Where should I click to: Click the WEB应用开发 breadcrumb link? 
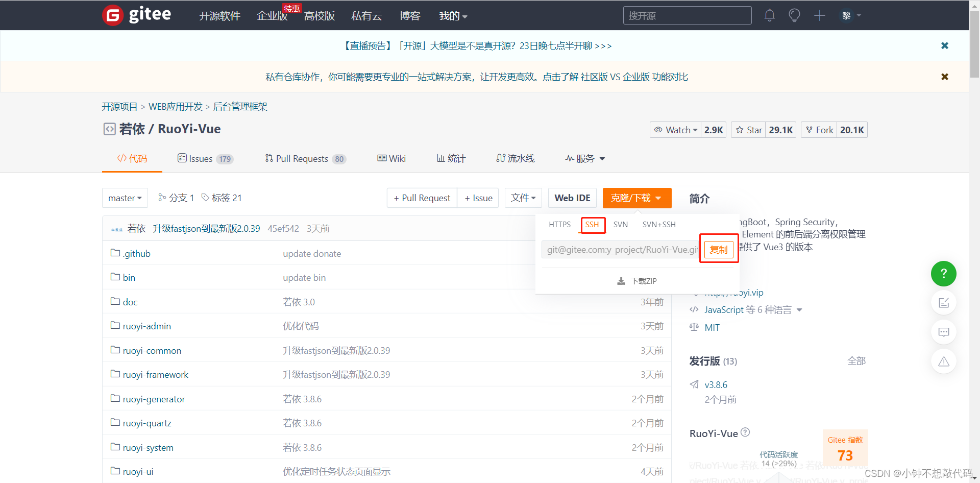[x=176, y=106]
